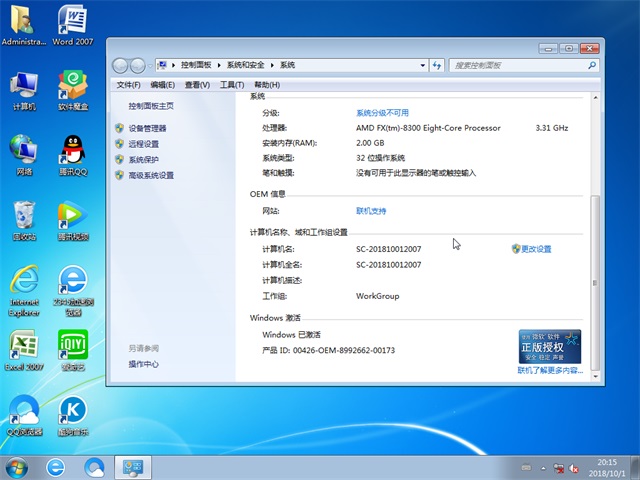Launch Word 2007 from the desktop
This screenshot has height=480, width=640.
pyautogui.click(x=72, y=24)
